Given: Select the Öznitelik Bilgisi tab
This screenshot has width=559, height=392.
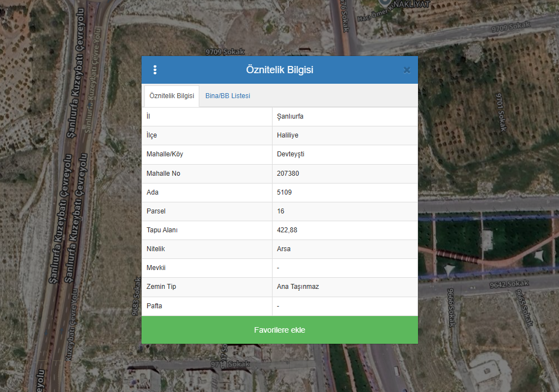Looking at the screenshot, I should pyautogui.click(x=172, y=96).
